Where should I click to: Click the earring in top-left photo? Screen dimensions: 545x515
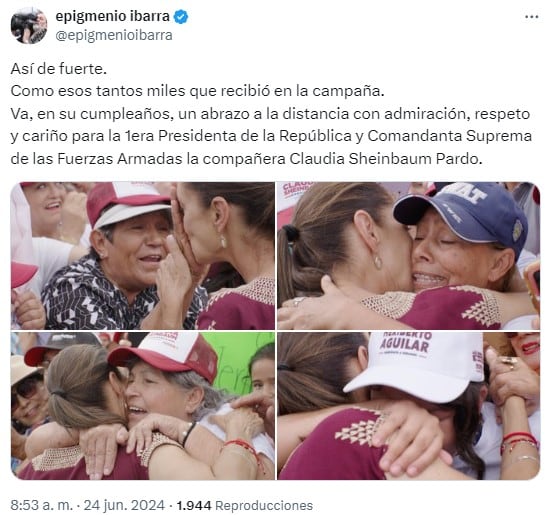[x=223, y=241]
